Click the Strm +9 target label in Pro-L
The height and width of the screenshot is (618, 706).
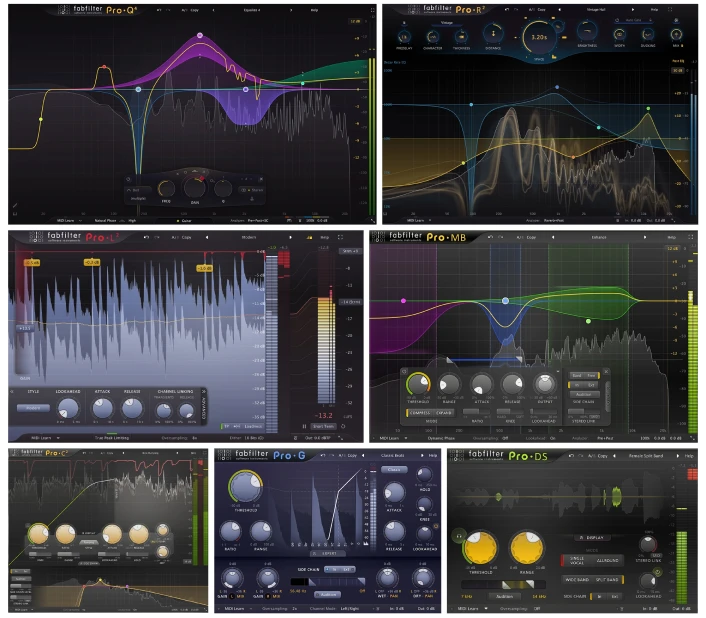click(x=350, y=251)
